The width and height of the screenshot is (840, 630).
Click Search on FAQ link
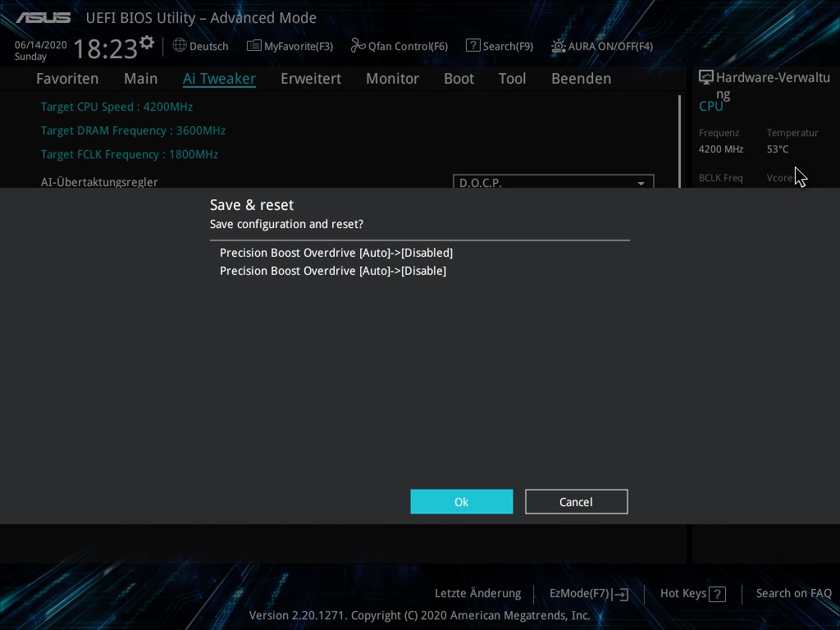(x=793, y=594)
